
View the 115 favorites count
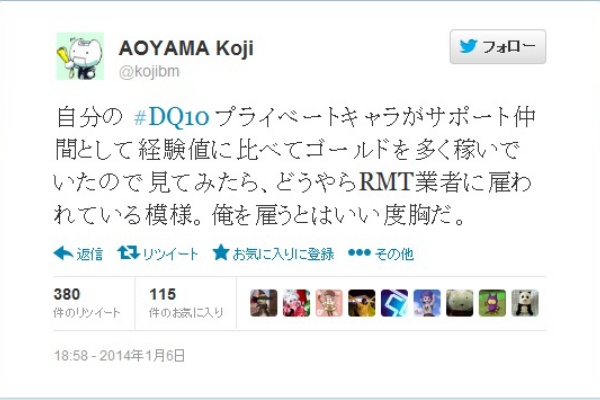[x=186, y=303]
